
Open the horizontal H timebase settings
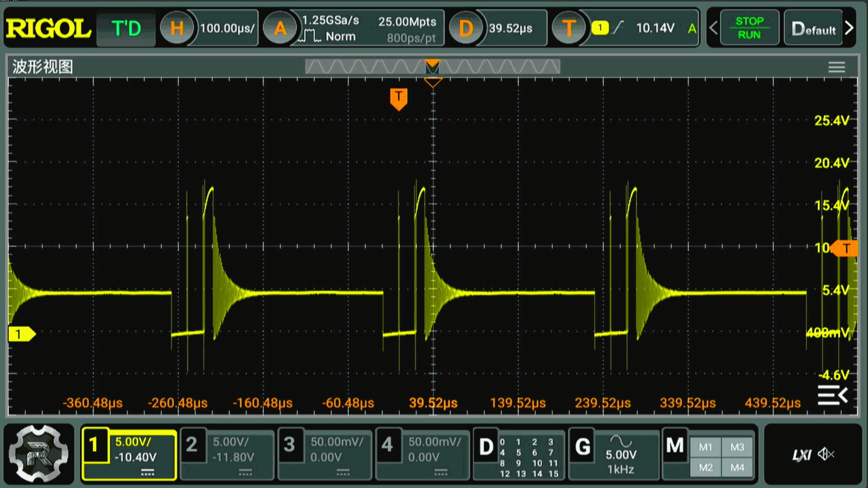177,28
